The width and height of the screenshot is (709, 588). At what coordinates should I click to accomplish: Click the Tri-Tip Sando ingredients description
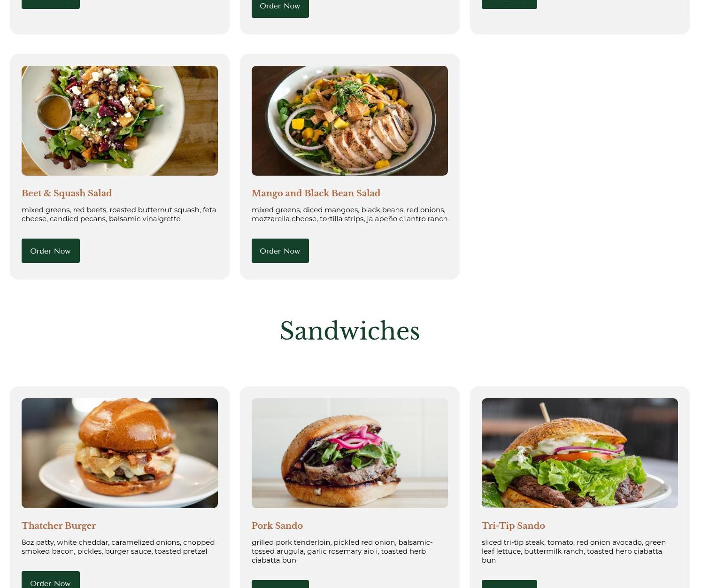[x=574, y=551]
